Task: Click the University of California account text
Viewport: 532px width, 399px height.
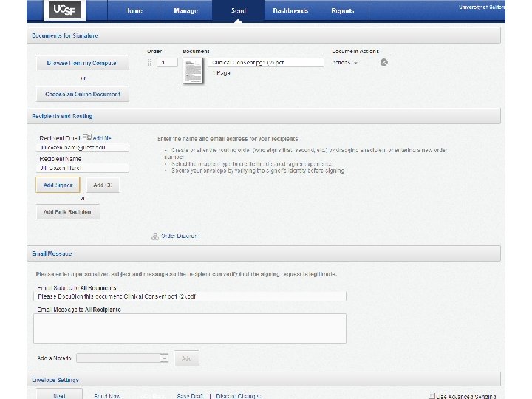Action: [x=482, y=7]
